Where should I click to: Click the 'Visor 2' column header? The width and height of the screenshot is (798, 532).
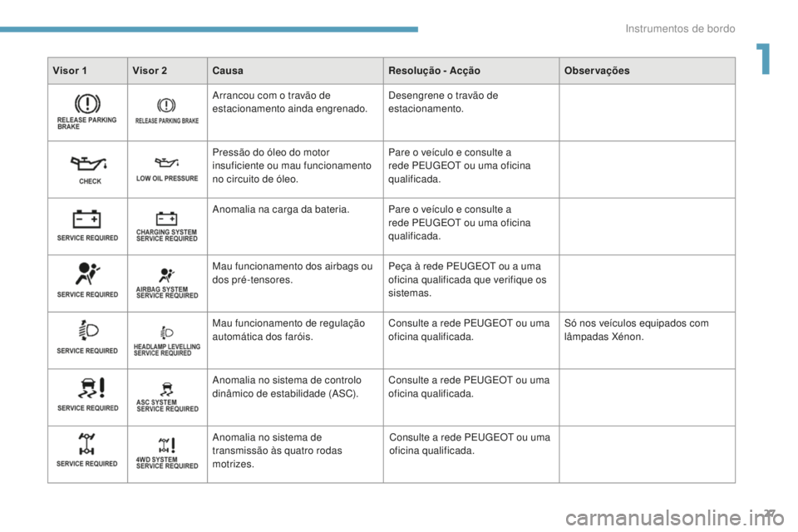(x=150, y=71)
